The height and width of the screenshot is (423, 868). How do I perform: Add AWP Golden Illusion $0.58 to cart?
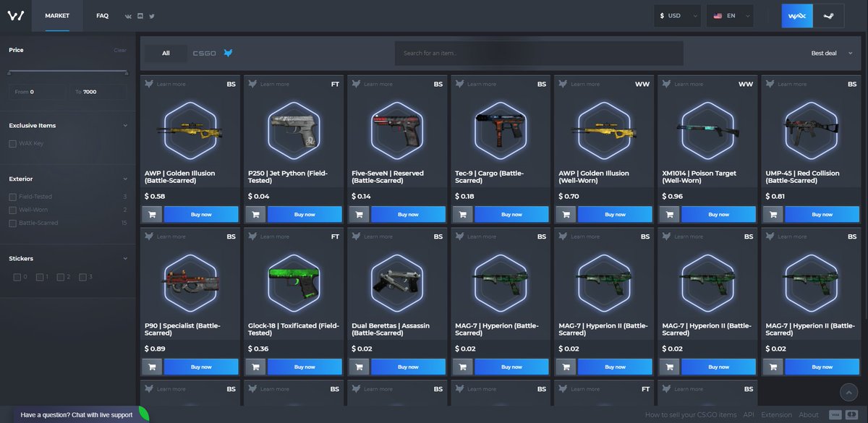[152, 215]
